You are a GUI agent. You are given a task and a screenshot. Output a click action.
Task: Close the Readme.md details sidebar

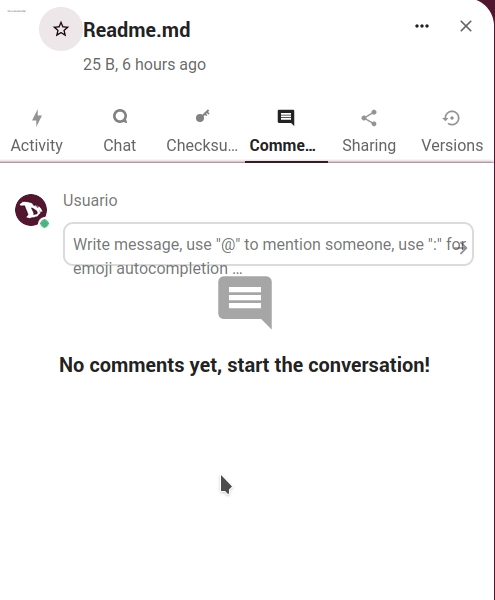466,26
